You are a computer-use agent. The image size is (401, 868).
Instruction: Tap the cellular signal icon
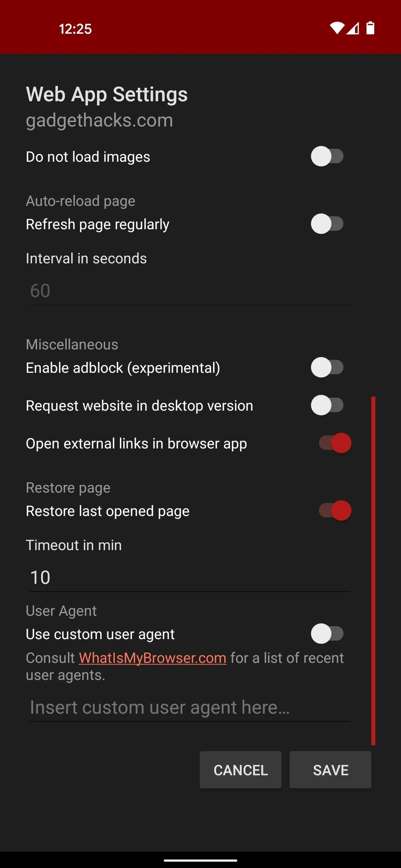(353, 28)
